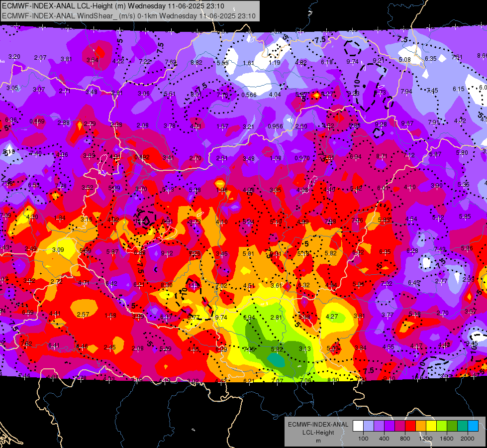Image resolution: width=487 pixels, height=448 pixels.
Task: Click the grid value 6.29
Action: point(221,349)
